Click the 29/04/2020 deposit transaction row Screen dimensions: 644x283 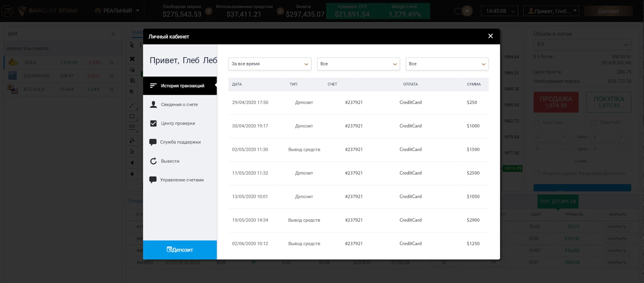[x=358, y=102]
